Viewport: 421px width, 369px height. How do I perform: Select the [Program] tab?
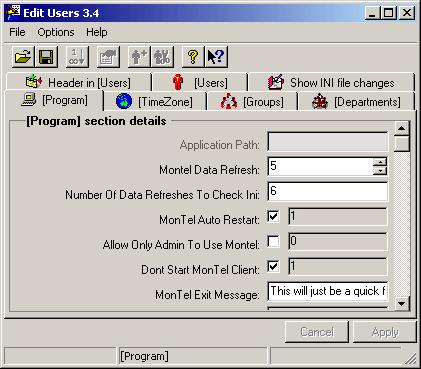point(54,100)
